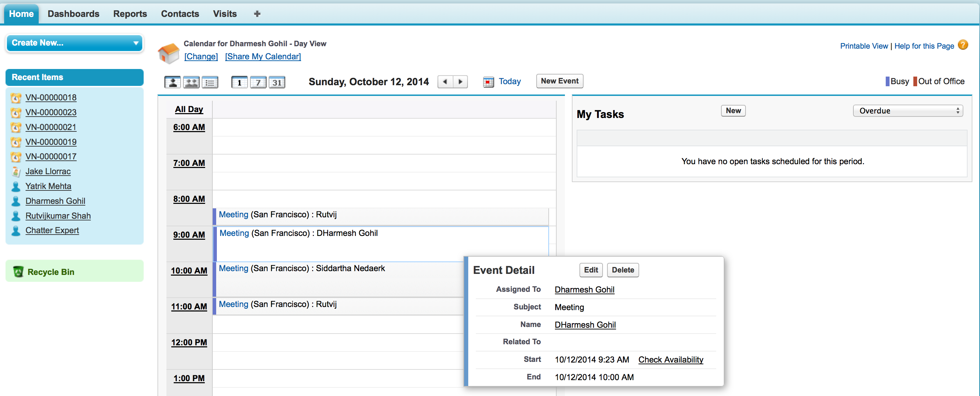Select the week view icon

258,82
